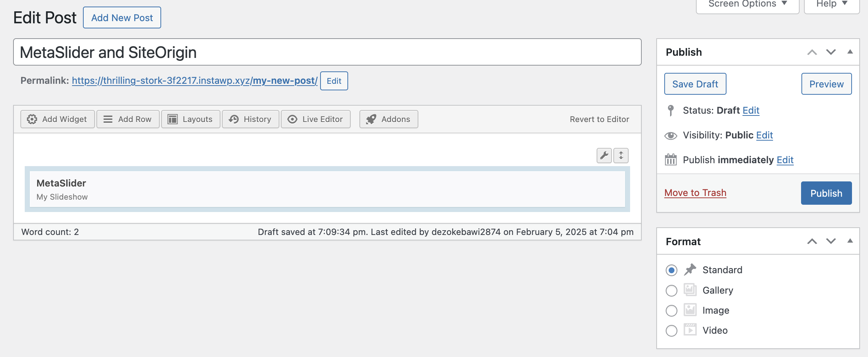
Task: Move the Format panel down
Action: 831,241
